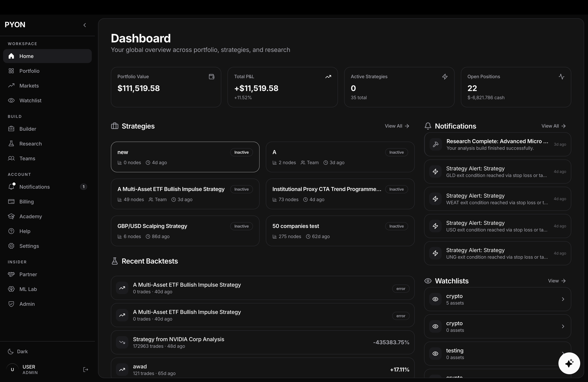Click the eye icon on crypto 0 assets
This screenshot has height=382, width=588.
(435, 326)
